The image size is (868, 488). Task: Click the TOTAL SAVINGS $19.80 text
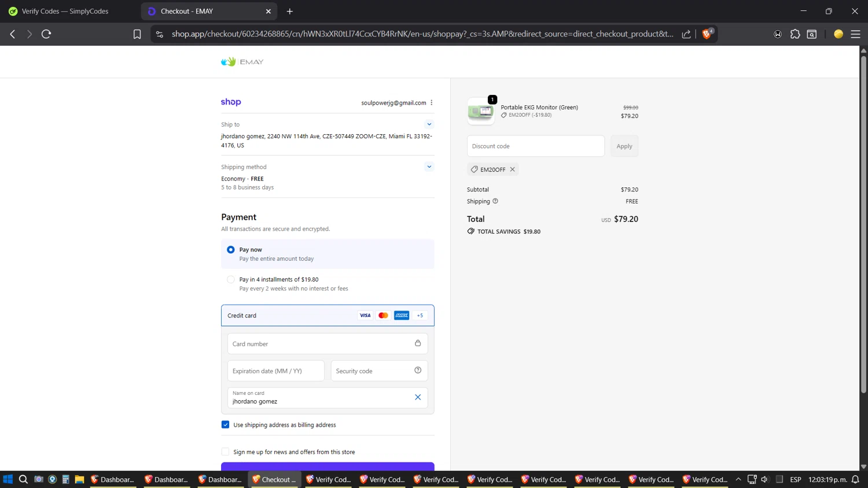pos(509,231)
